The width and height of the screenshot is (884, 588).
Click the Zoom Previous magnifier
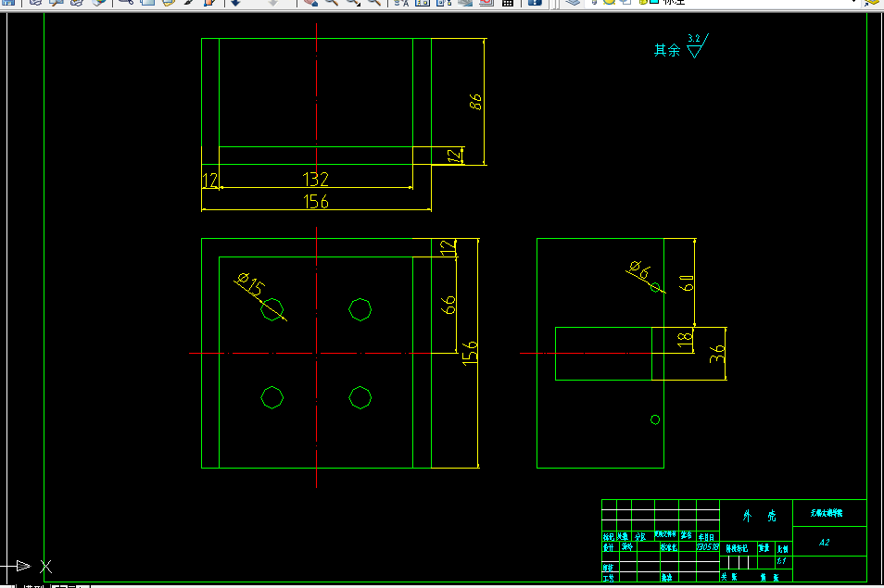pos(373,2)
